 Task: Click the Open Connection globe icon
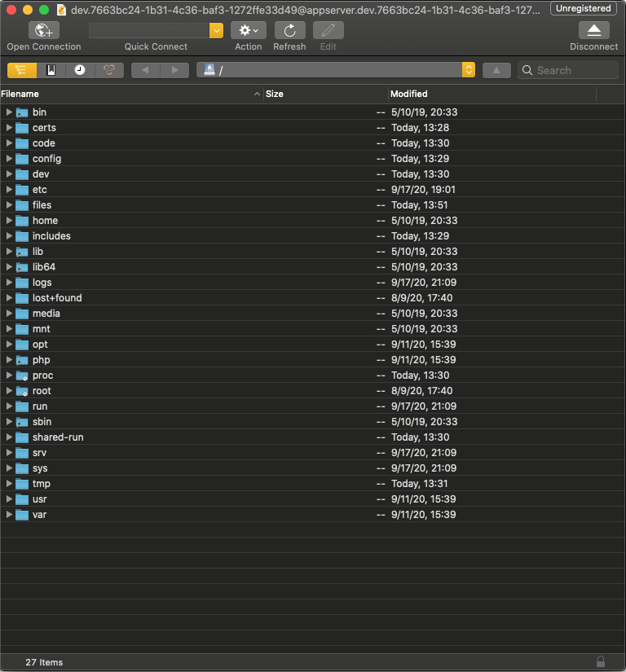click(x=44, y=31)
